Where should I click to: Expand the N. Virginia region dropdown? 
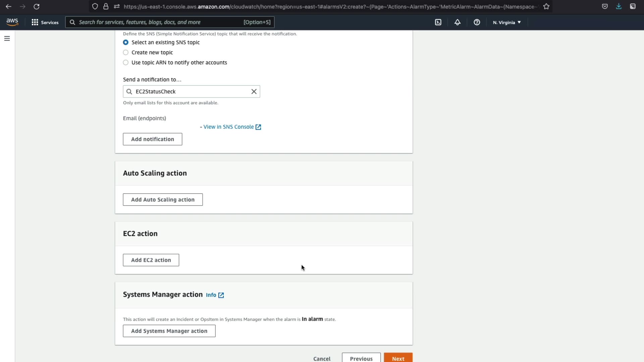click(x=507, y=22)
